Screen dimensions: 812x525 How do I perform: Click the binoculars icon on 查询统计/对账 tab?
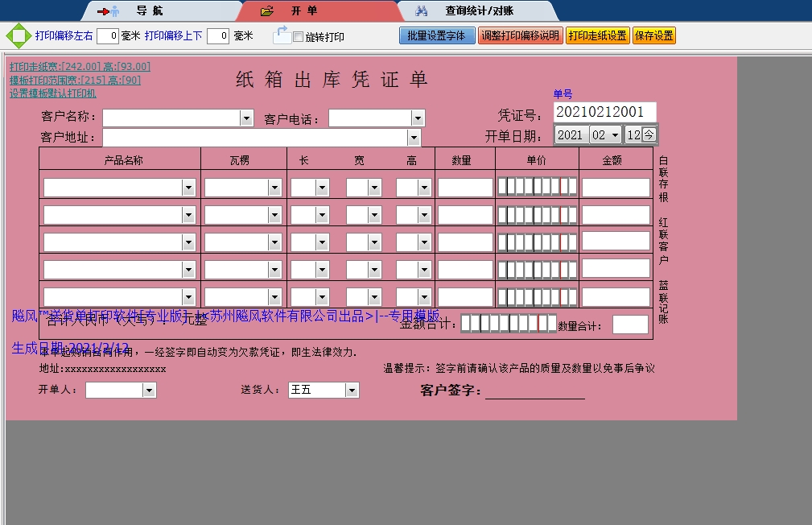pos(422,11)
